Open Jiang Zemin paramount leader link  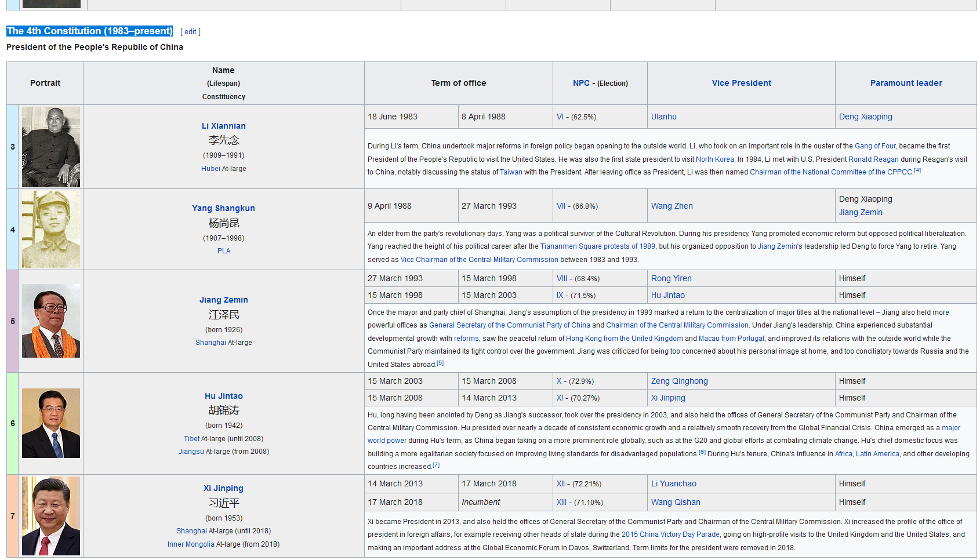pos(861,212)
